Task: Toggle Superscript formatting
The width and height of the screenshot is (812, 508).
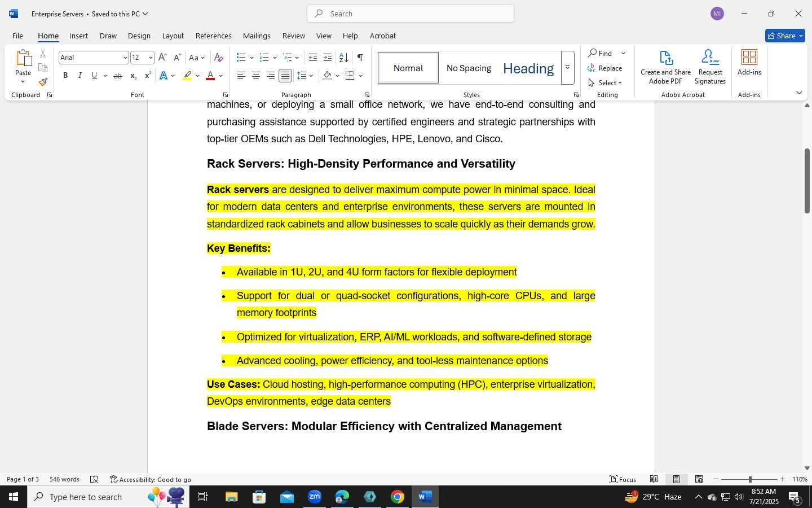Action: 148,76
